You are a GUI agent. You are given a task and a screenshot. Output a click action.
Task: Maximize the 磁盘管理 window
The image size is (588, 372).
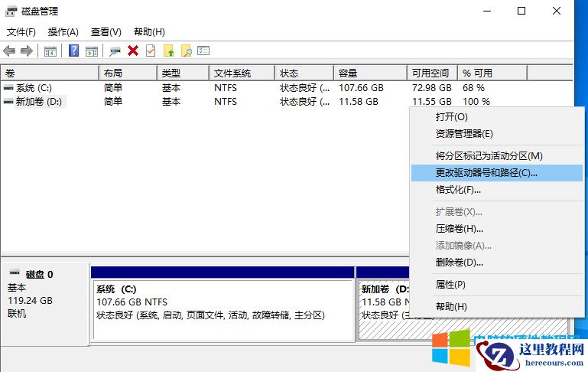521,11
